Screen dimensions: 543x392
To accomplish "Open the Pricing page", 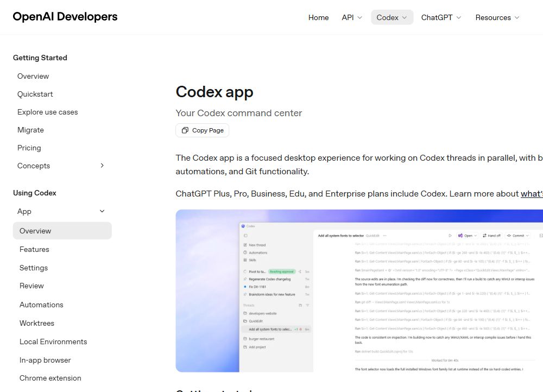I will coord(29,148).
